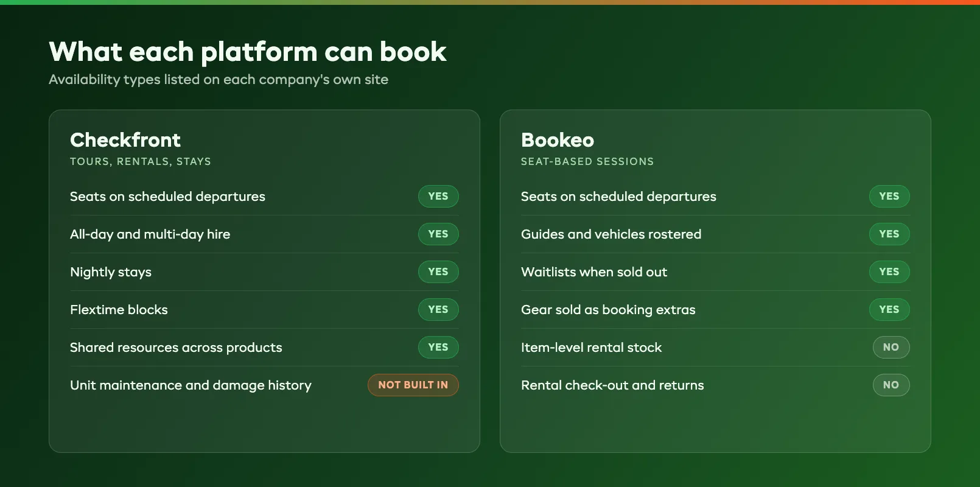Click YES badge for Checkfront scheduled departures
The image size is (980, 487).
[x=438, y=196]
